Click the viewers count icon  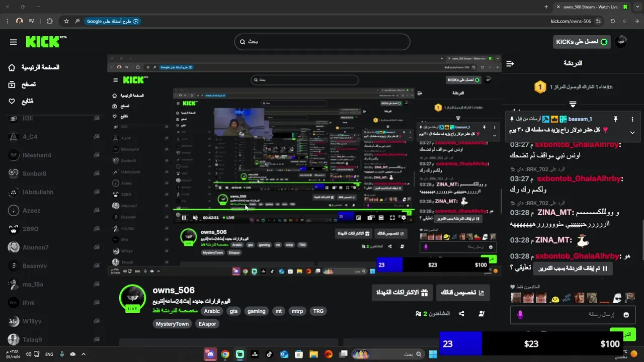(x=418, y=314)
